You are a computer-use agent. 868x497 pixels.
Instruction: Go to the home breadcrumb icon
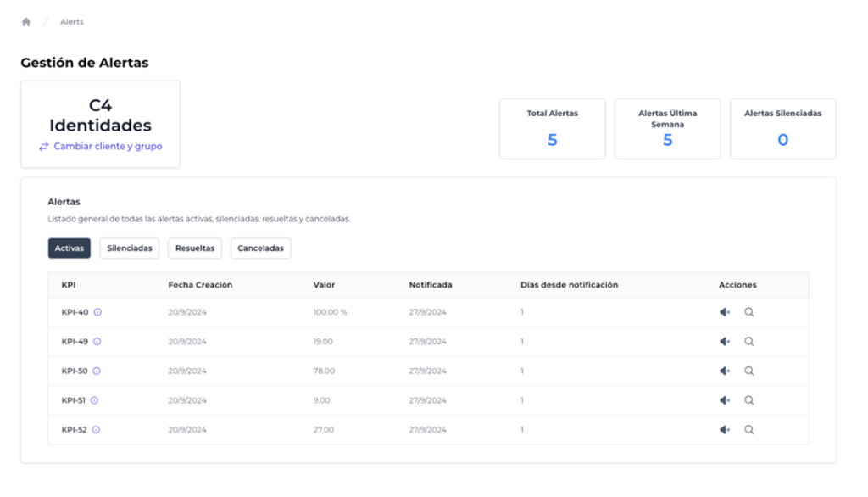click(26, 22)
